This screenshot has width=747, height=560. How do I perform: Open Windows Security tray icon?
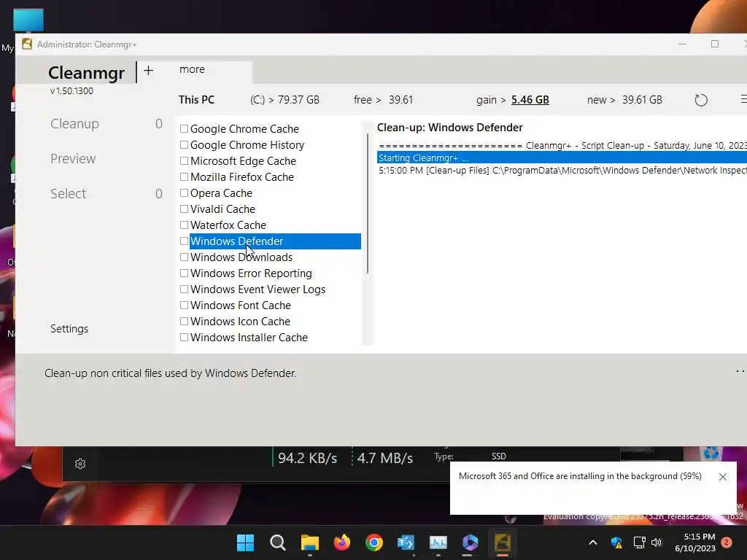point(616,542)
